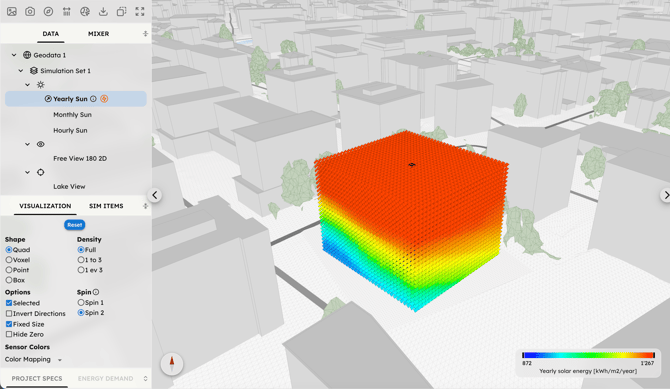Click the marker on the cube's top
This screenshot has width=670, height=389.
click(412, 165)
